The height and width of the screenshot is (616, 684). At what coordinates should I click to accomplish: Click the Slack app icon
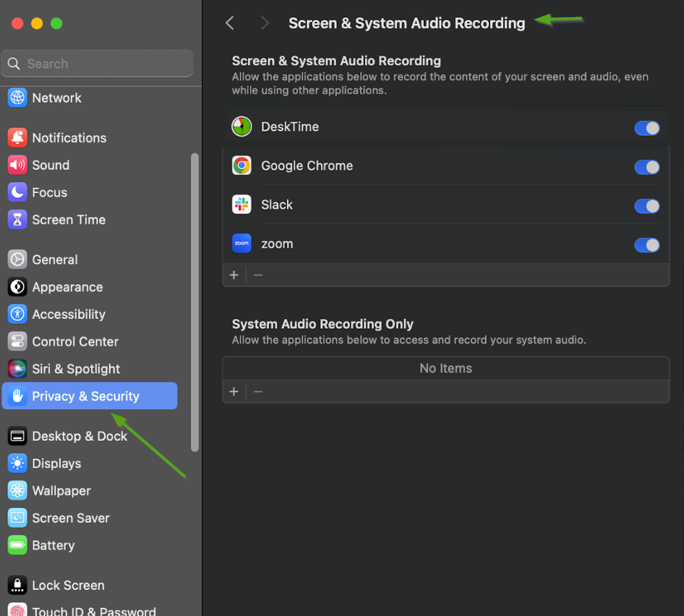[x=242, y=205]
